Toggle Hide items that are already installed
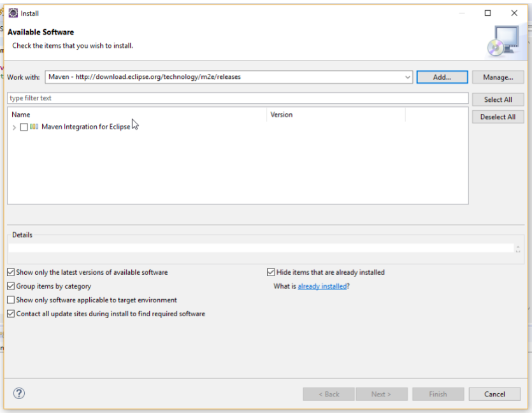This screenshot has width=532, height=413. pos(271,272)
